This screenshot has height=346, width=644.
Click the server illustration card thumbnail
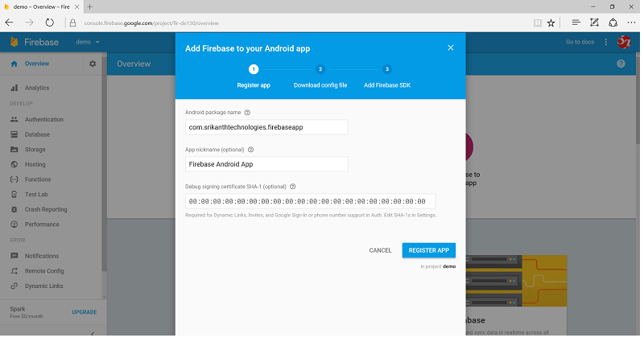[x=516, y=281]
